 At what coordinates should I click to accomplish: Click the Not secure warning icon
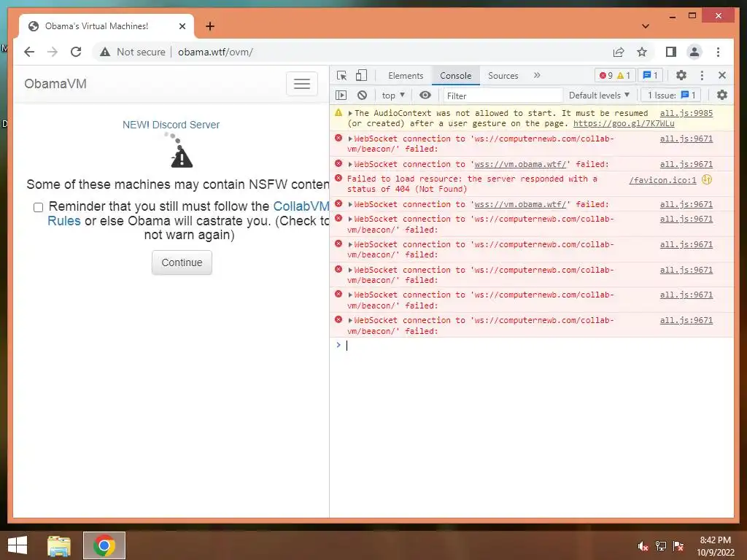click(x=105, y=52)
